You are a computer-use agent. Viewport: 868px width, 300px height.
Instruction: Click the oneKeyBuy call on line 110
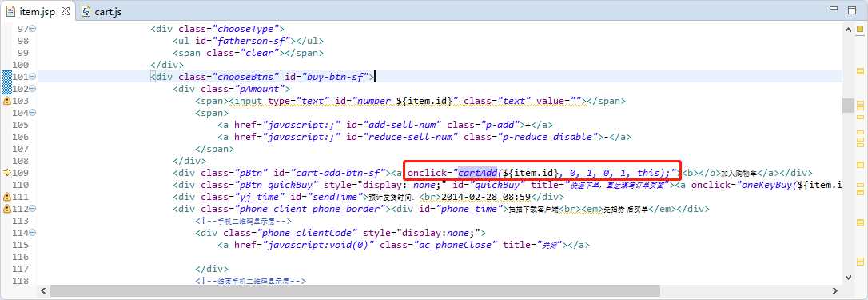click(x=766, y=186)
